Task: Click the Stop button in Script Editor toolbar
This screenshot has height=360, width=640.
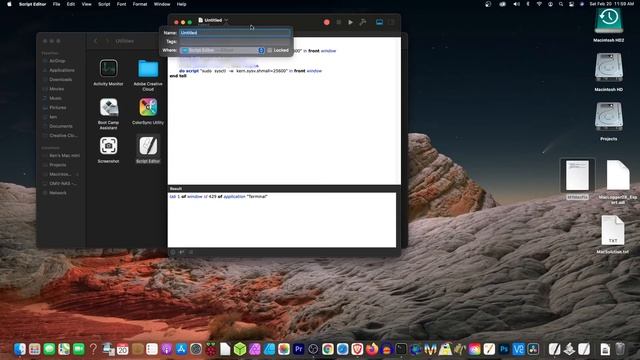Action: pos(339,22)
